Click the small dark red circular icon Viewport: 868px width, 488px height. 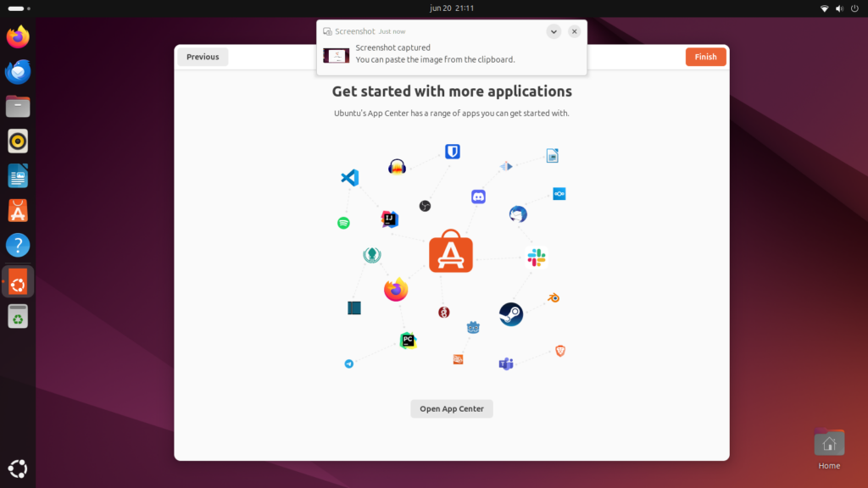[x=444, y=313]
